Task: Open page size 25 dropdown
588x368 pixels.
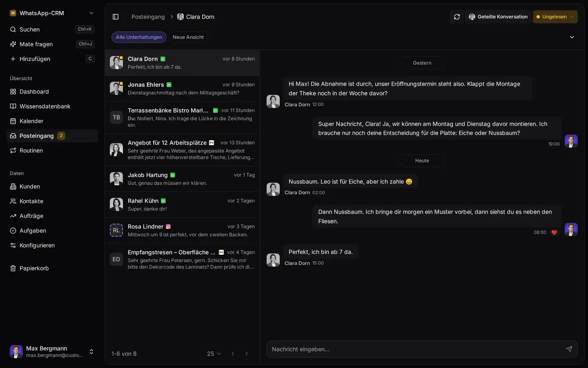Action: (214, 354)
